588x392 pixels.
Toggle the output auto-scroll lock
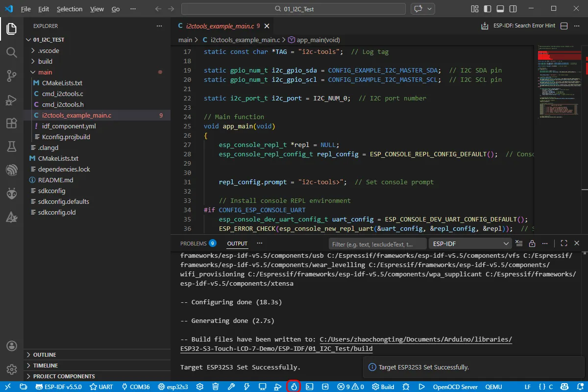click(532, 244)
